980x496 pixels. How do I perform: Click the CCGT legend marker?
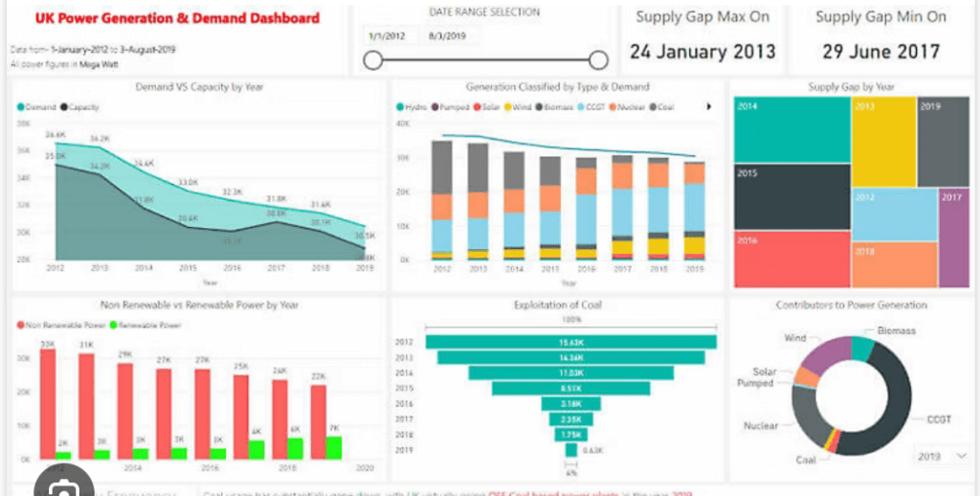pyautogui.click(x=582, y=107)
